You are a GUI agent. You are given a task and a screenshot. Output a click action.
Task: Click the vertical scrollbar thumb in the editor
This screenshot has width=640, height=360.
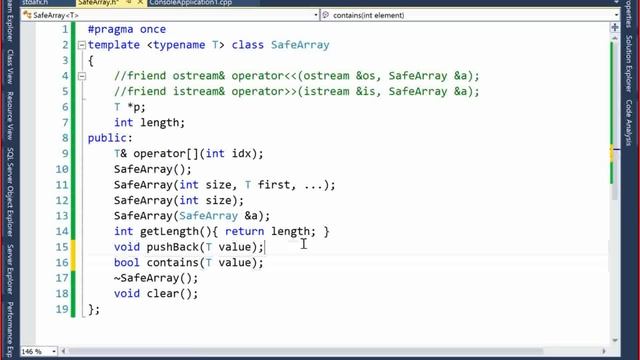click(x=615, y=120)
